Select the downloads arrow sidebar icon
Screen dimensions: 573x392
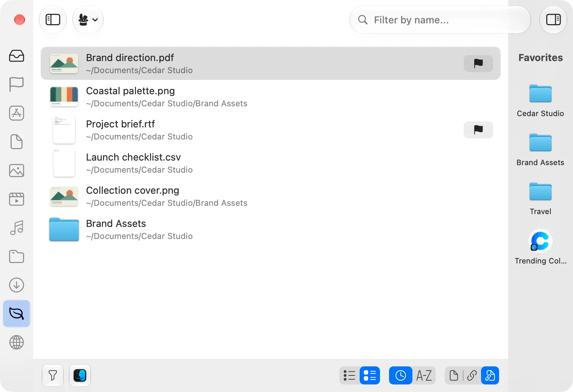[x=17, y=285]
